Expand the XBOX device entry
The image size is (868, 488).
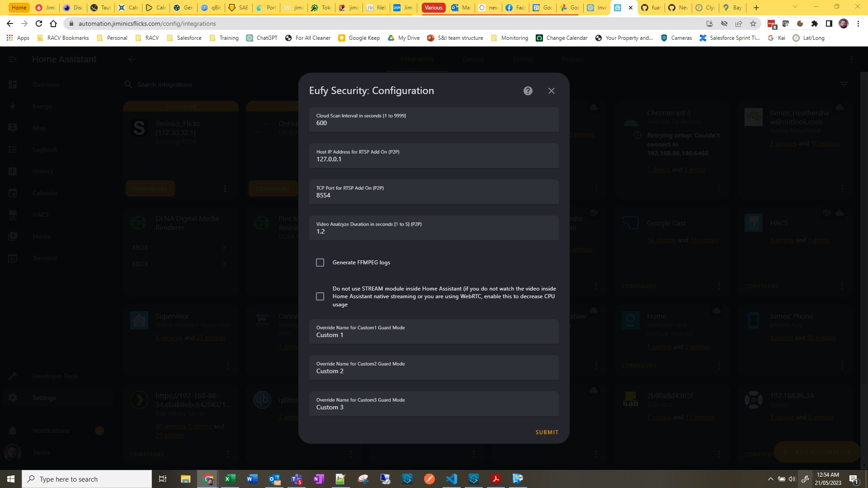click(x=225, y=248)
